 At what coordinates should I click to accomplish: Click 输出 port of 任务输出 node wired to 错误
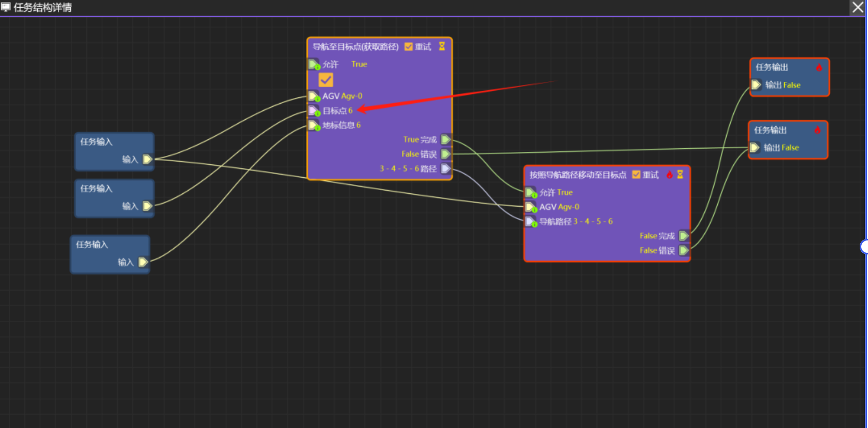755,148
